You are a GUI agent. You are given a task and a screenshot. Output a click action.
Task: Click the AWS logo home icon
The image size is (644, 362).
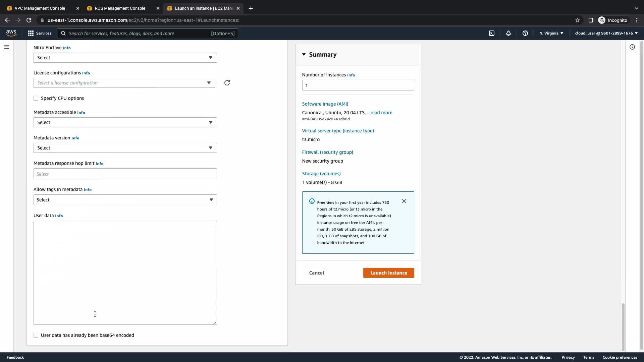click(x=11, y=33)
